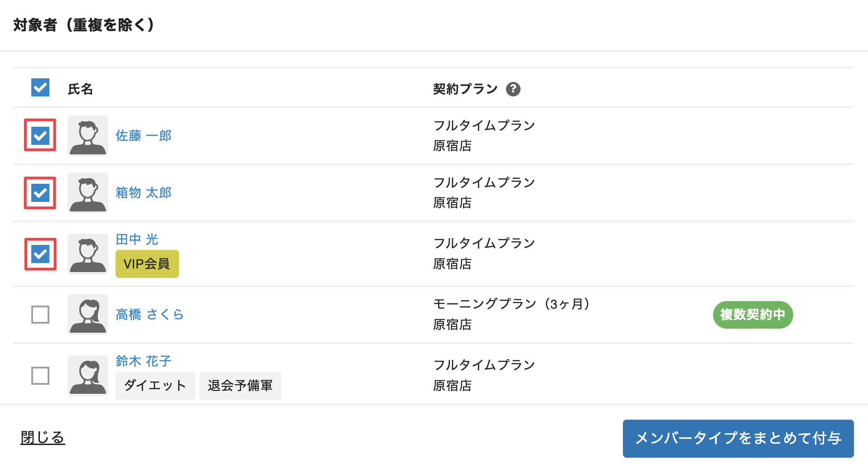This screenshot has width=868, height=469.
Task: Click the help icon beside 契約プラン
Action: 513,89
